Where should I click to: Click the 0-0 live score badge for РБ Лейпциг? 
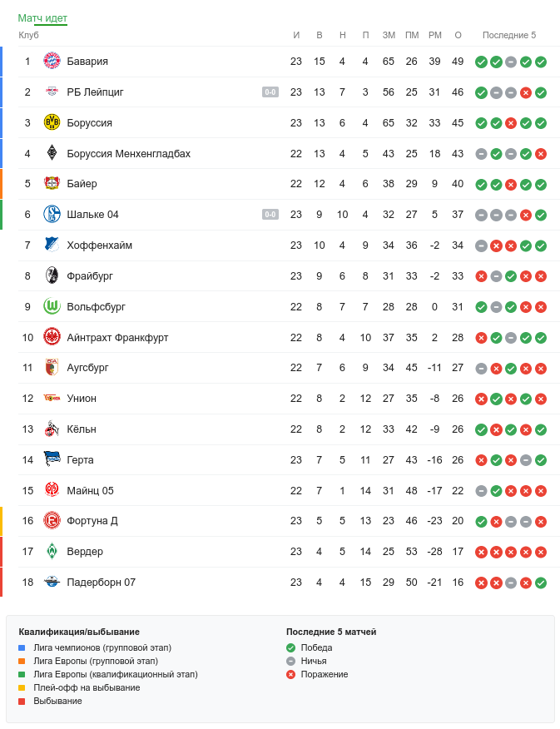click(270, 92)
